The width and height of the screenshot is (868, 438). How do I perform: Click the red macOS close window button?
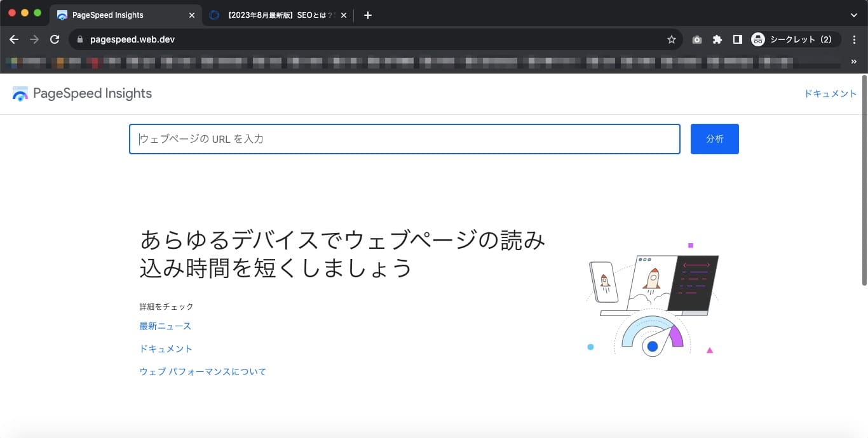(x=12, y=13)
